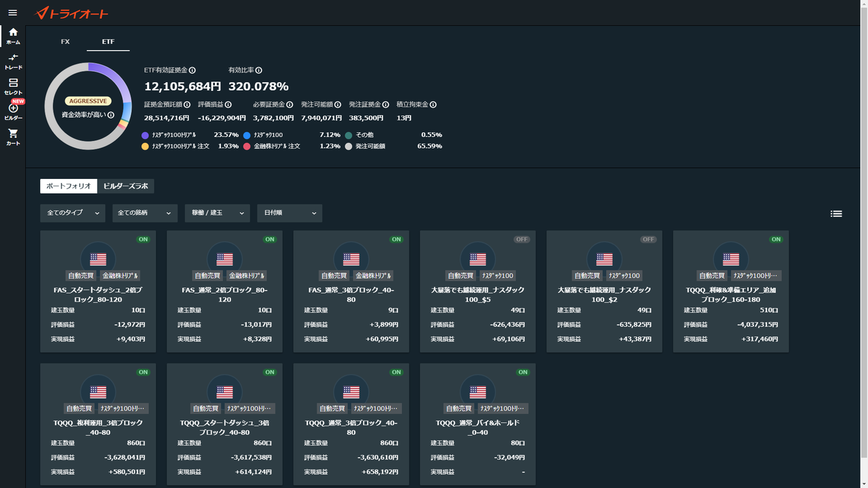Toggle ON status of TQQQ_複利運用_3倍ブロック_40-80
This screenshot has width=868, height=488.
tap(143, 372)
